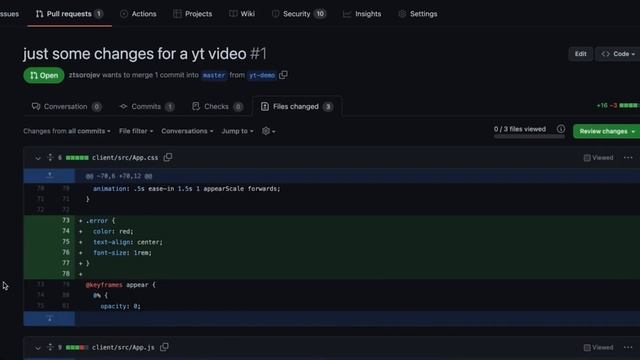Collapse the client/src/App.css file diff
This screenshot has width=640, height=360.
pyautogui.click(x=38, y=158)
